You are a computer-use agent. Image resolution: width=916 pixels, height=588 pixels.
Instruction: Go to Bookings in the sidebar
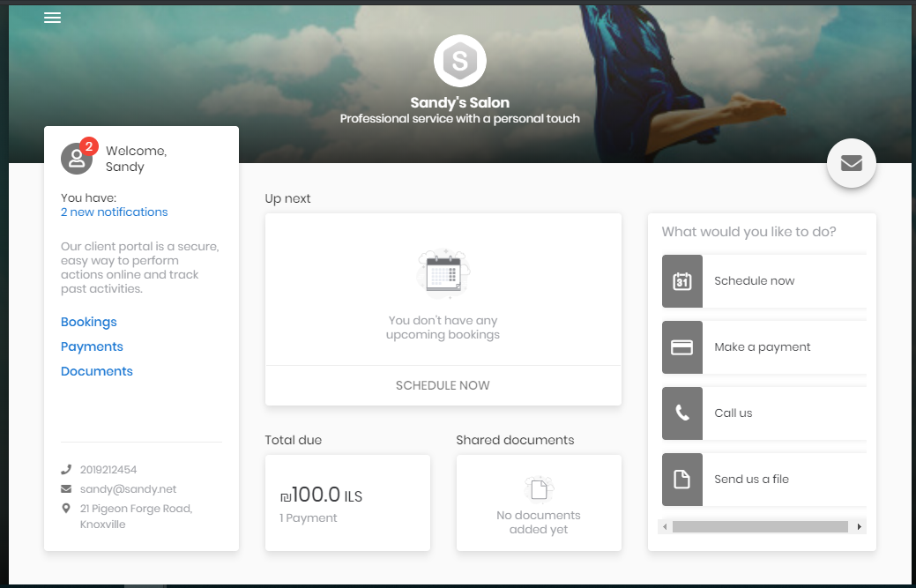[x=89, y=322]
